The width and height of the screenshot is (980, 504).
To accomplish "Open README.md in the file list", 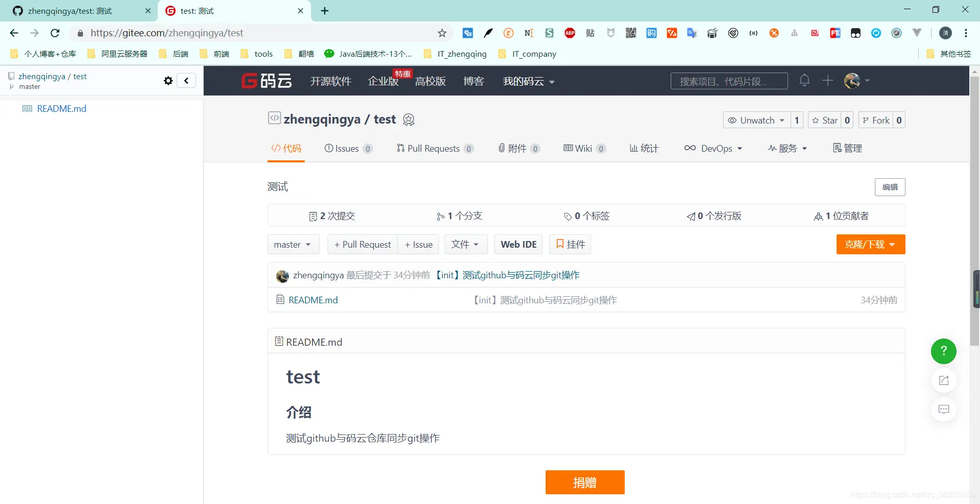I will (313, 300).
